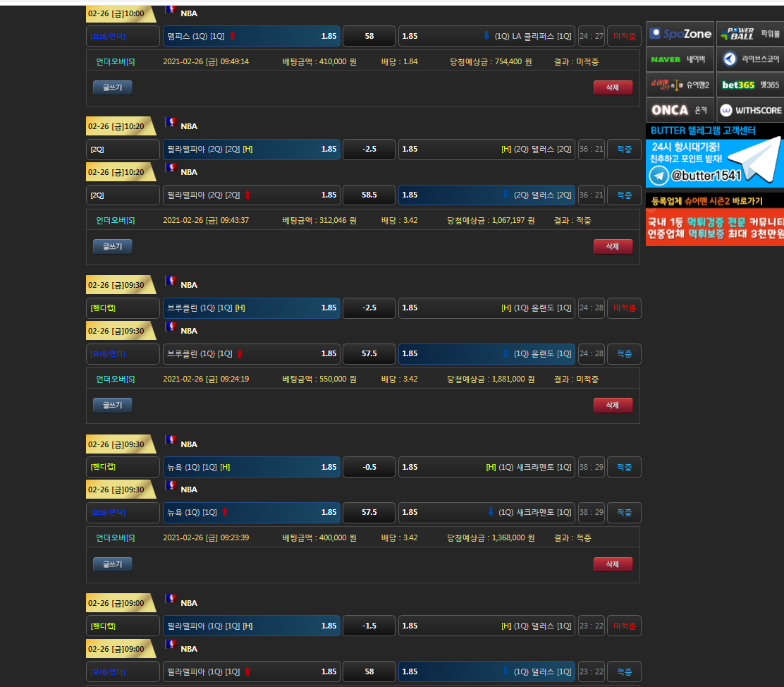Open the Powerball (파워볼) logo link
This screenshot has width=784, height=687.
tap(750, 34)
